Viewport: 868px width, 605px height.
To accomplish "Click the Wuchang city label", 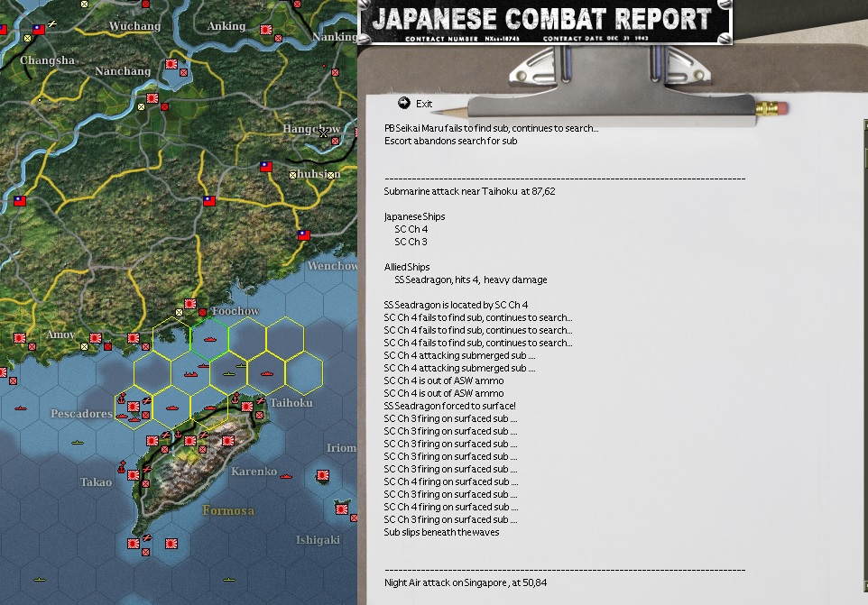I will click(x=134, y=26).
